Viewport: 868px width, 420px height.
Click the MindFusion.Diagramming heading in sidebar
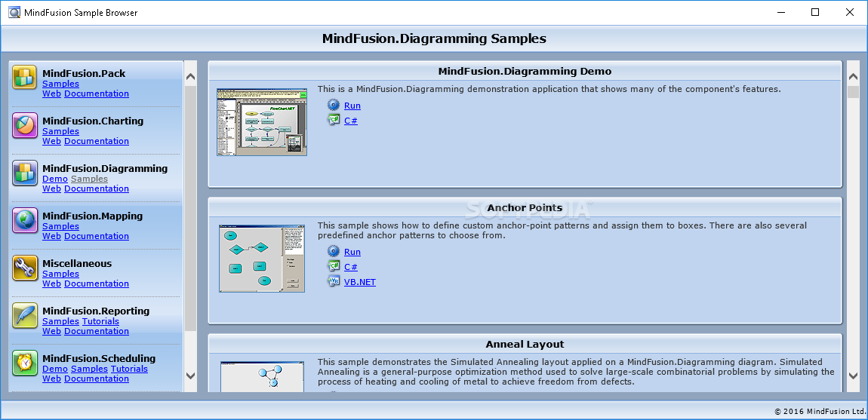click(105, 168)
